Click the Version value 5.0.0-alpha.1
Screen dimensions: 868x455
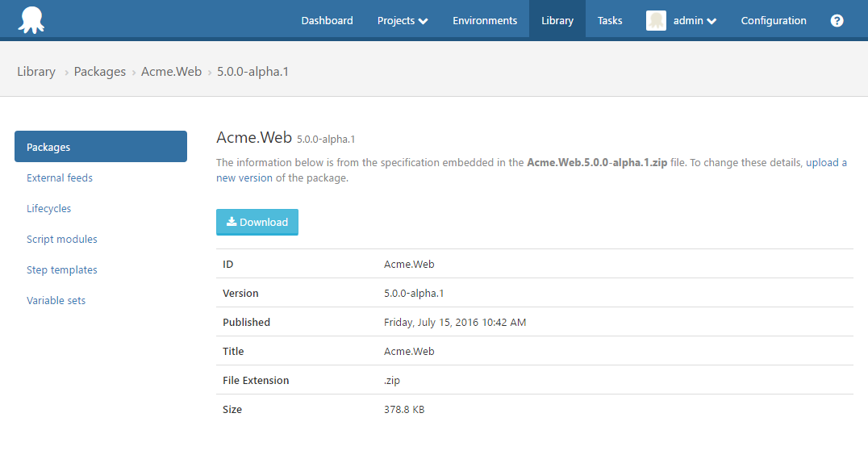click(x=414, y=294)
